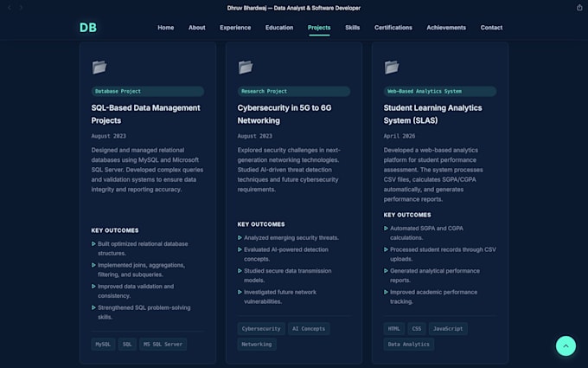Click the Research Project badge
This screenshot has height=368, width=588.
[294, 91]
